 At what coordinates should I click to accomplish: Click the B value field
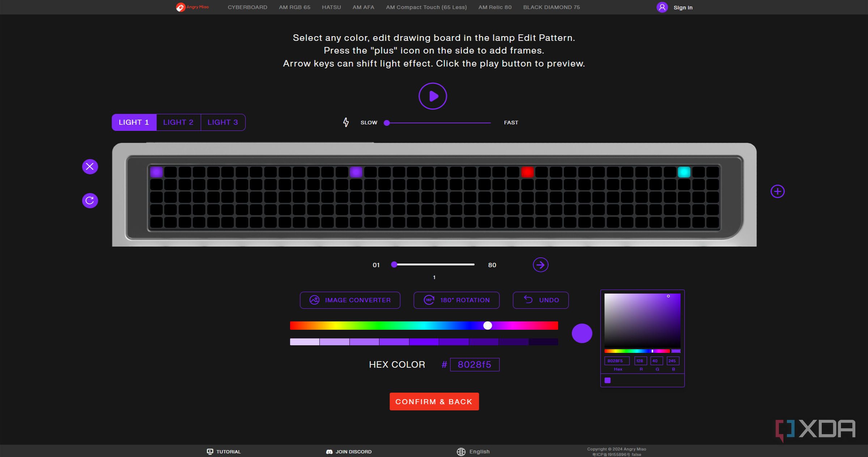pos(673,361)
